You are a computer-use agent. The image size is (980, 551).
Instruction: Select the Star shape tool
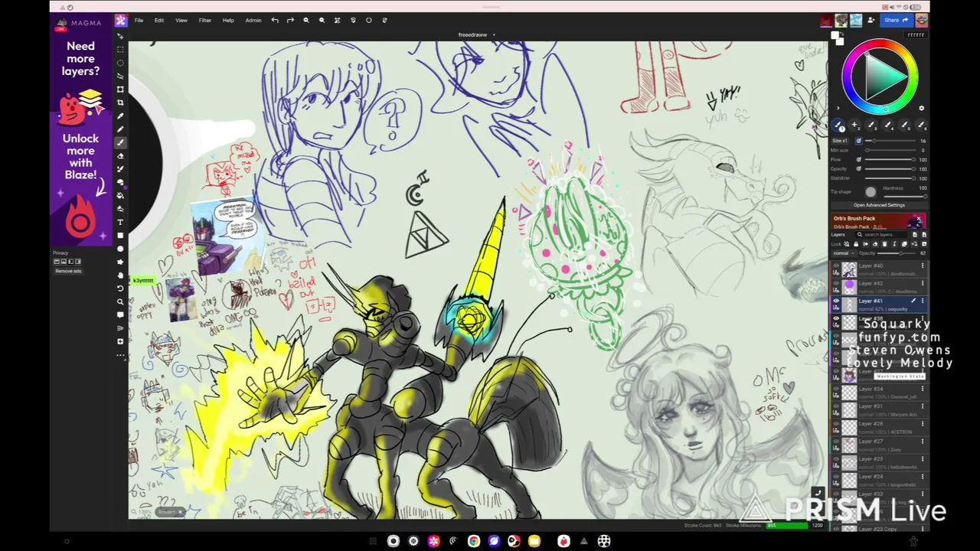120,262
